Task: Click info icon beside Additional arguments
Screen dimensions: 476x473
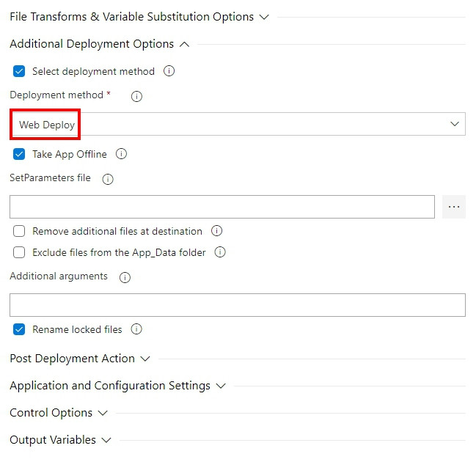Action: pyautogui.click(x=125, y=277)
